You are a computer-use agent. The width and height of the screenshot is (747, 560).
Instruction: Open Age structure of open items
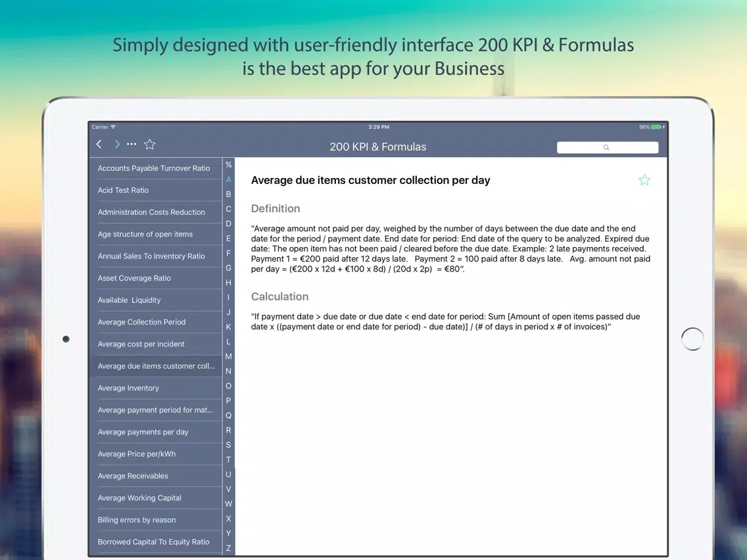click(x=155, y=234)
